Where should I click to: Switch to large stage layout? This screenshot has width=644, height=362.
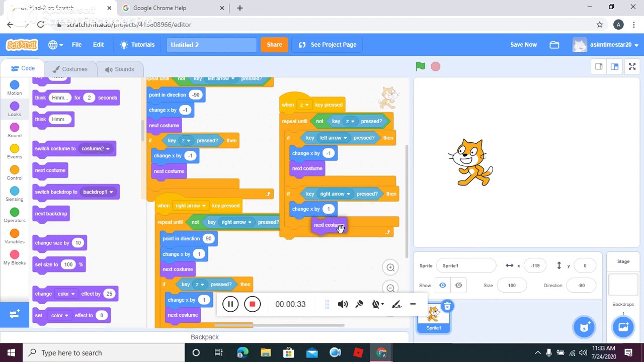(x=614, y=66)
